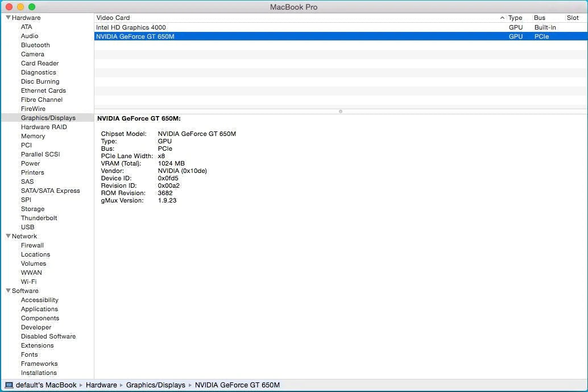The height and width of the screenshot is (392, 588).
Task: Collapse the Hardware section triangle
Action: (x=8, y=18)
